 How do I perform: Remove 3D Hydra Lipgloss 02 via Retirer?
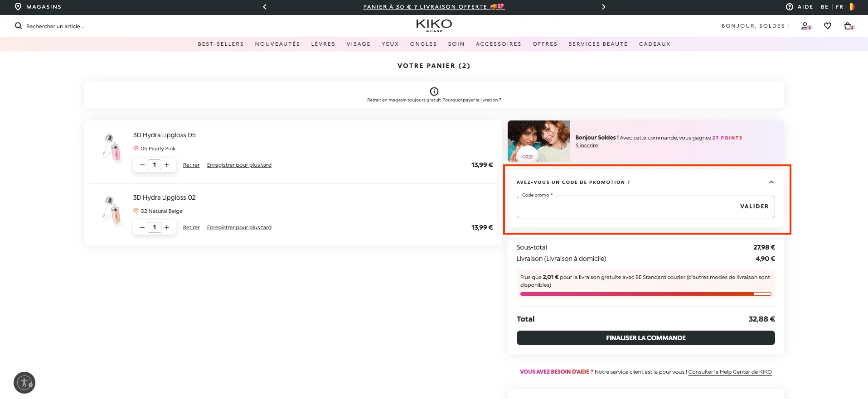point(191,227)
